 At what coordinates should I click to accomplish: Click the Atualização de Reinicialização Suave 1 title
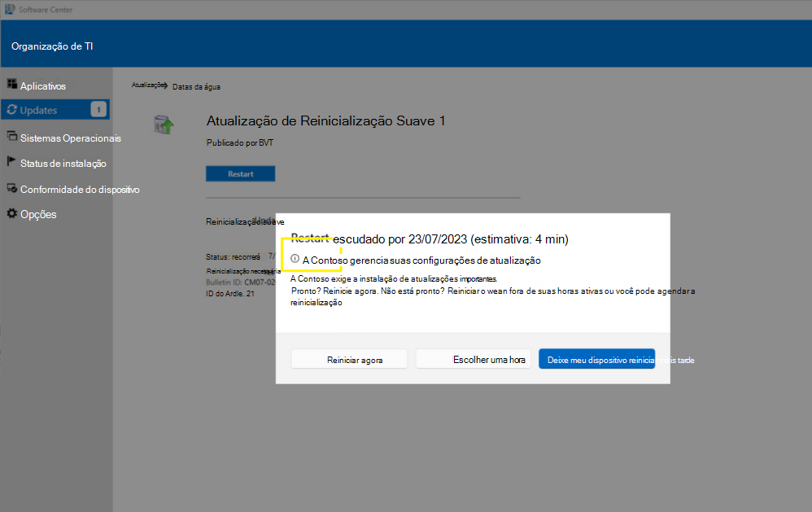coord(325,120)
